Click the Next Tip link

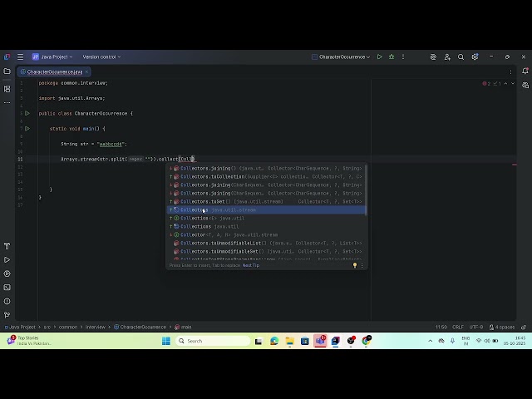pyautogui.click(x=251, y=265)
